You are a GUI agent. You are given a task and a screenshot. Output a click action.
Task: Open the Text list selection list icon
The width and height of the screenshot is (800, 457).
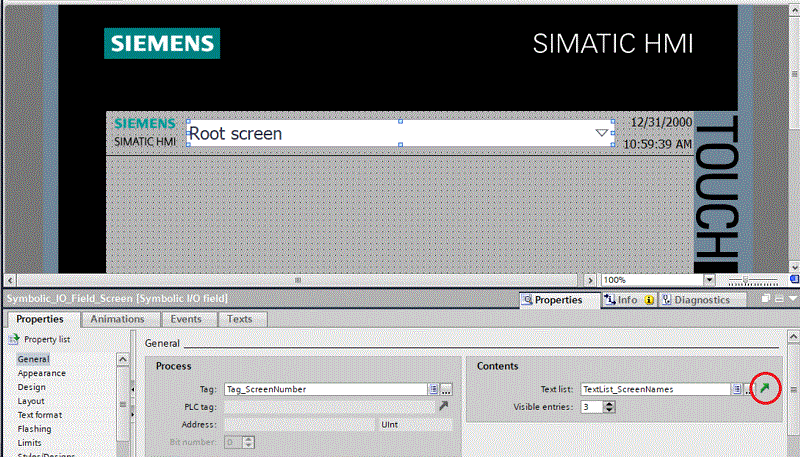[735, 389]
